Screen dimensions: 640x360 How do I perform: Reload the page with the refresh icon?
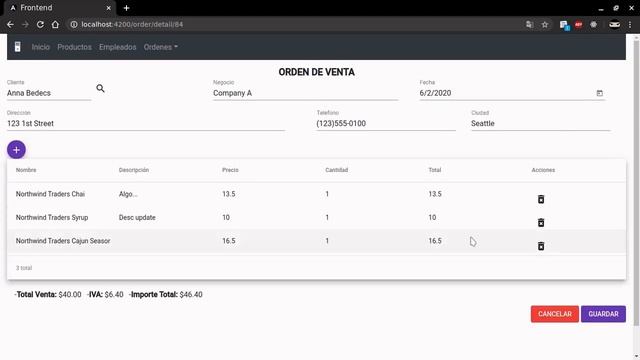tap(40, 24)
